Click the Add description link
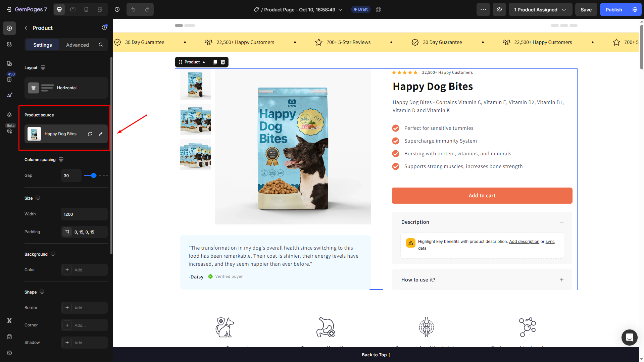Viewport: 644px width, 362px height. point(524,242)
